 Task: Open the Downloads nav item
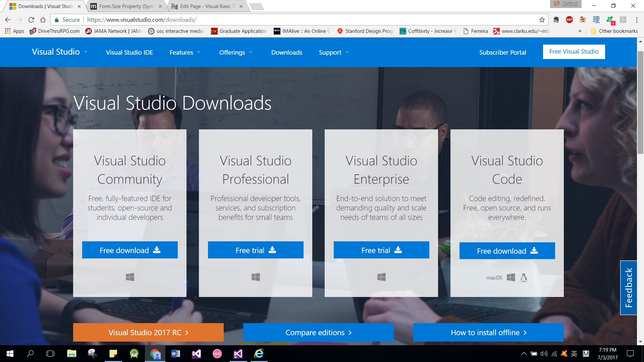pyautogui.click(x=287, y=52)
